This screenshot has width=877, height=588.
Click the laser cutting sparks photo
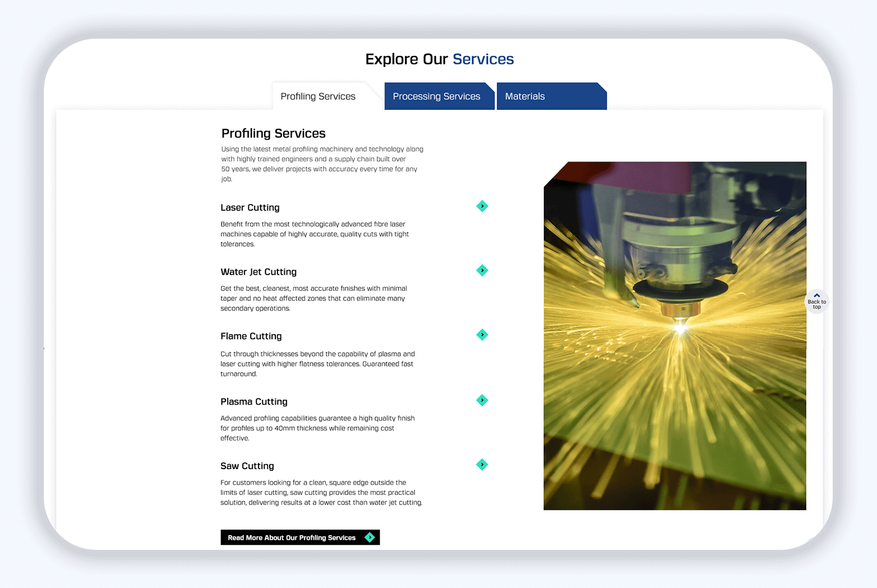675,336
